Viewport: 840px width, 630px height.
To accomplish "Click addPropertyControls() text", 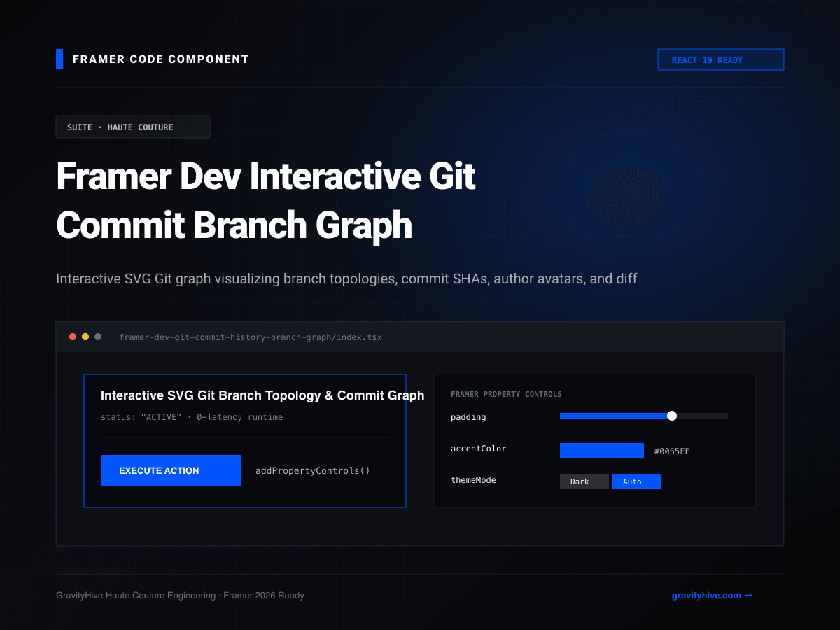I will [x=313, y=470].
